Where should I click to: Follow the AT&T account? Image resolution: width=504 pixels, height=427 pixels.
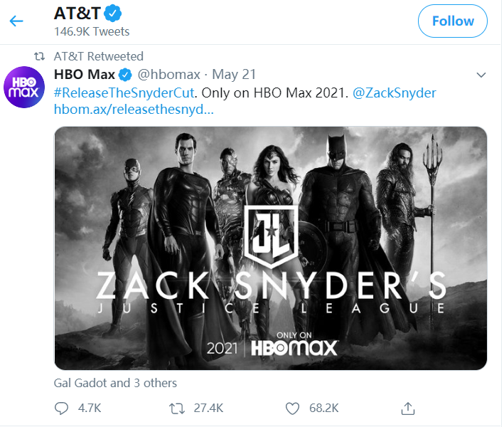click(452, 21)
